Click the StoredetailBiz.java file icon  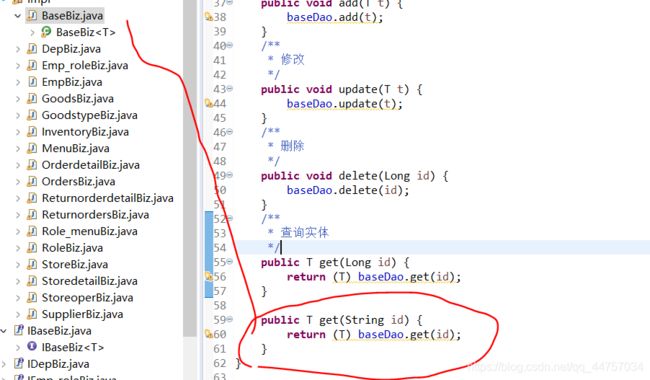point(32,281)
